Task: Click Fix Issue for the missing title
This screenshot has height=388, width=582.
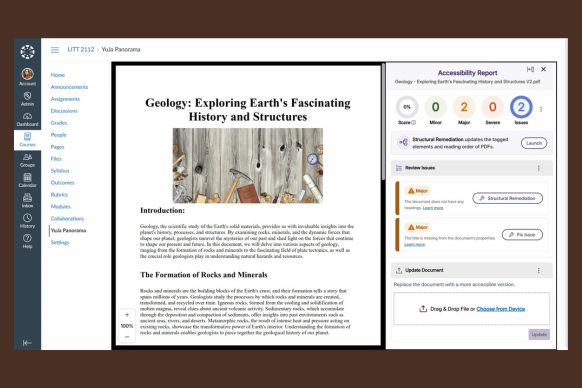Action: 522,235
